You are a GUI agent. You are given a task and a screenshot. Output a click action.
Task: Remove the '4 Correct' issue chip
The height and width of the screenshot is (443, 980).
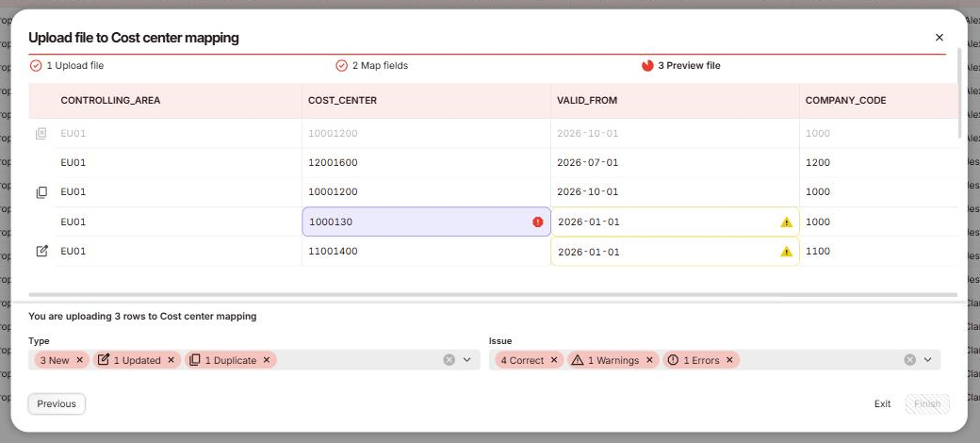click(554, 360)
